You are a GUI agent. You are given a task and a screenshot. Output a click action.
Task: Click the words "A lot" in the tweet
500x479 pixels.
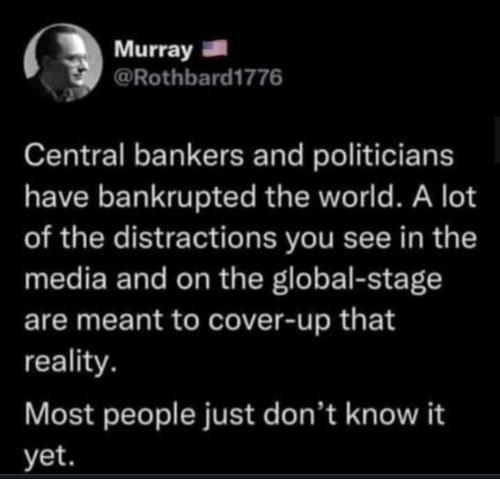coord(444,197)
